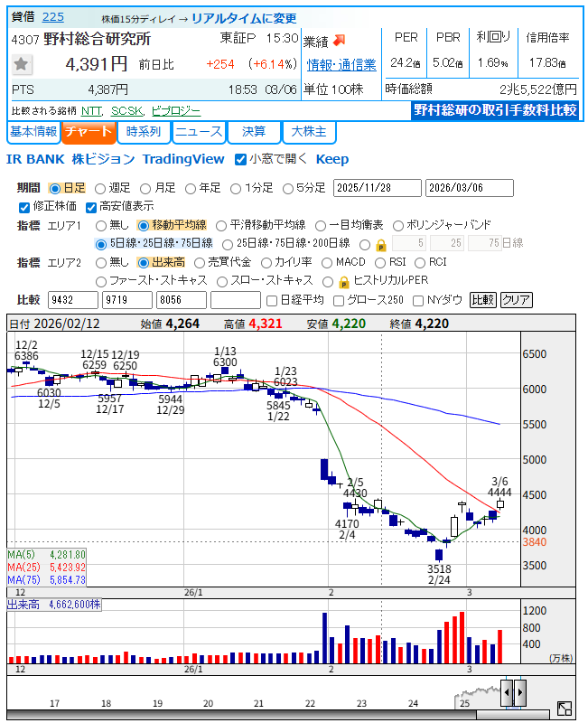Open the TradingView link
The width and height of the screenshot is (588, 723).
(183, 159)
